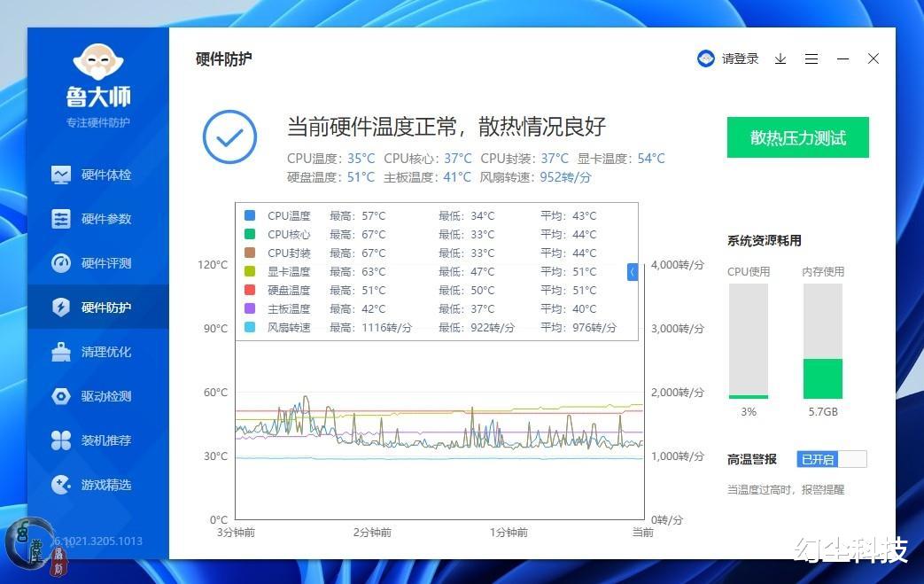
Task: Open the 驱动检测 hexagon icon
Action: pyautogui.click(x=61, y=396)
